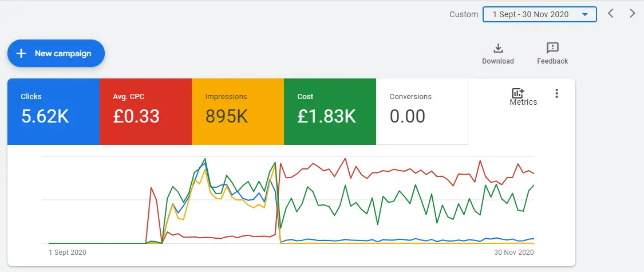Select the red Avg. CPC metric card

(145, 111)
